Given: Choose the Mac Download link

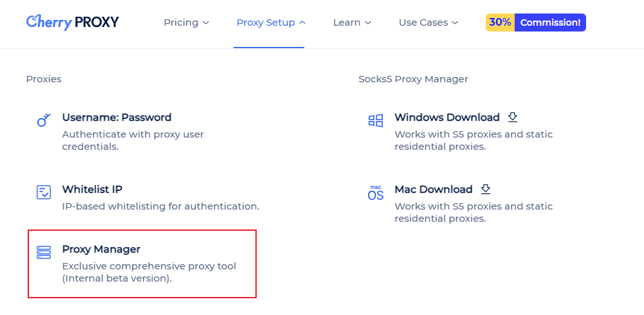Looking at the screenshot, I should (433, 190).
